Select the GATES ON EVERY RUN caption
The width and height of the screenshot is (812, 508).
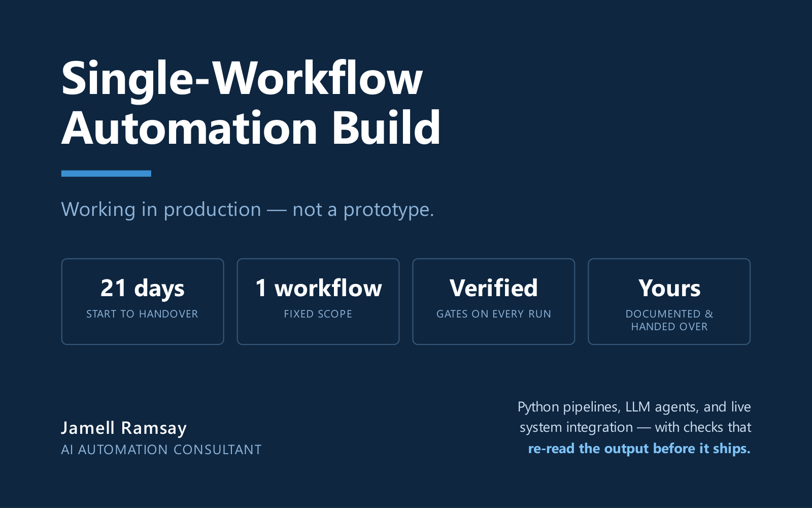[x=494, y=314]
